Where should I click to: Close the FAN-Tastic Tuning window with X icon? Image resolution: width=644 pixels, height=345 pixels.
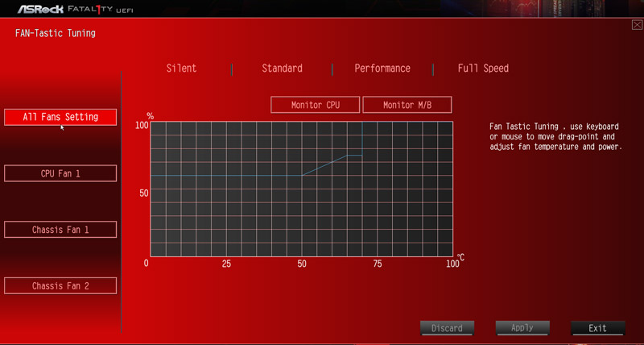637,25
